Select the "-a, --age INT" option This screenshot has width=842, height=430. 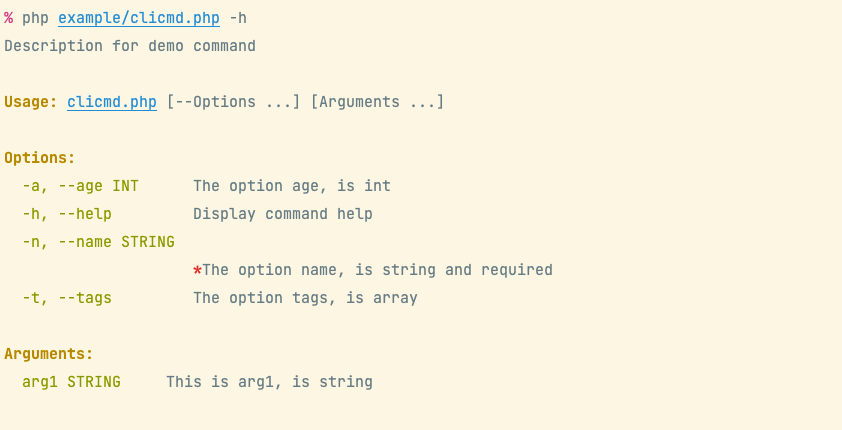point(80,186)
